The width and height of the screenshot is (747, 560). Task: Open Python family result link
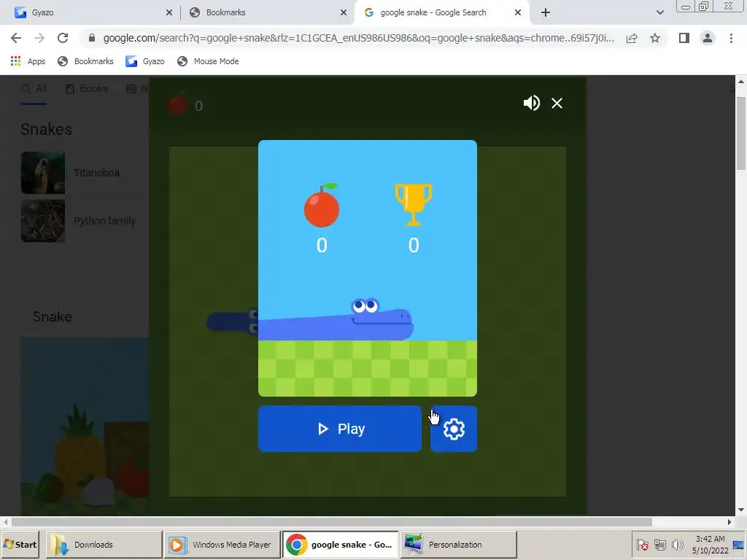point(105,221)
